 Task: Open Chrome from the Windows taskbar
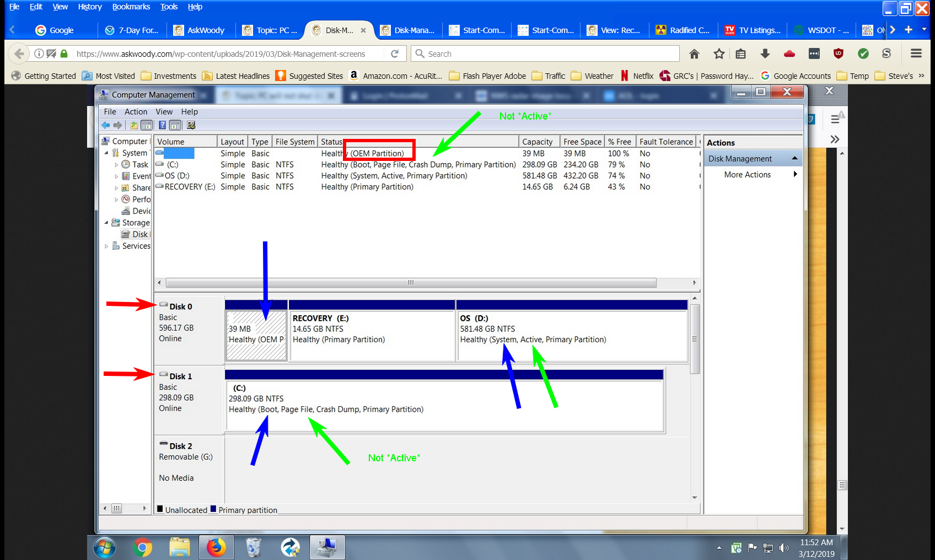143,547
